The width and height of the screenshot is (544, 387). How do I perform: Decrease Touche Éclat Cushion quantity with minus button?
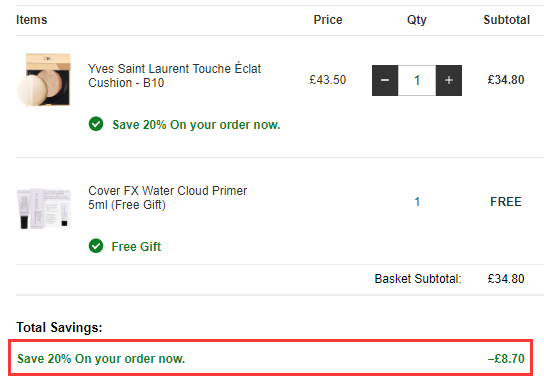[385, 80]
